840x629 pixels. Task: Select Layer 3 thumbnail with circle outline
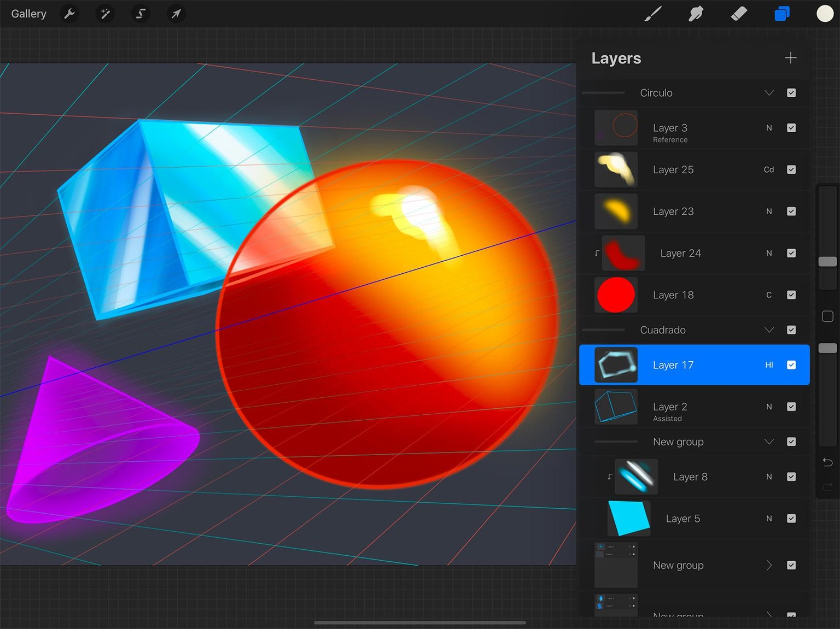point(616,128)
